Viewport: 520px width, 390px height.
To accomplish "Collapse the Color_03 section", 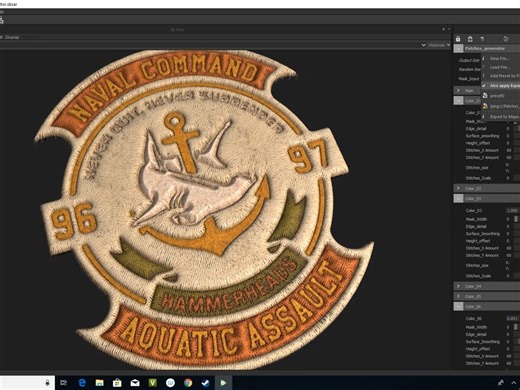I will (x=458, y=198).
